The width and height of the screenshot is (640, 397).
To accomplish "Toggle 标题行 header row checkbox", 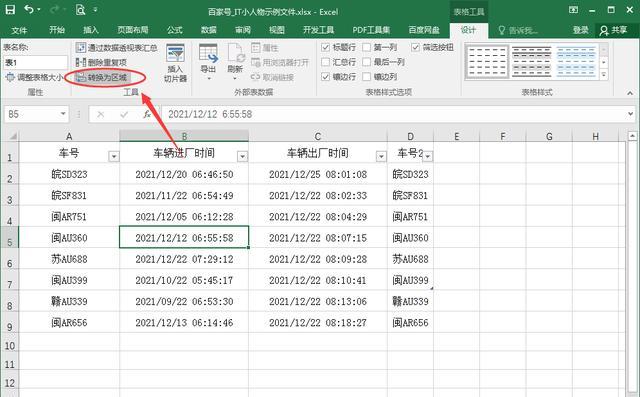I will pyautogui.click(x=325, y=47).
